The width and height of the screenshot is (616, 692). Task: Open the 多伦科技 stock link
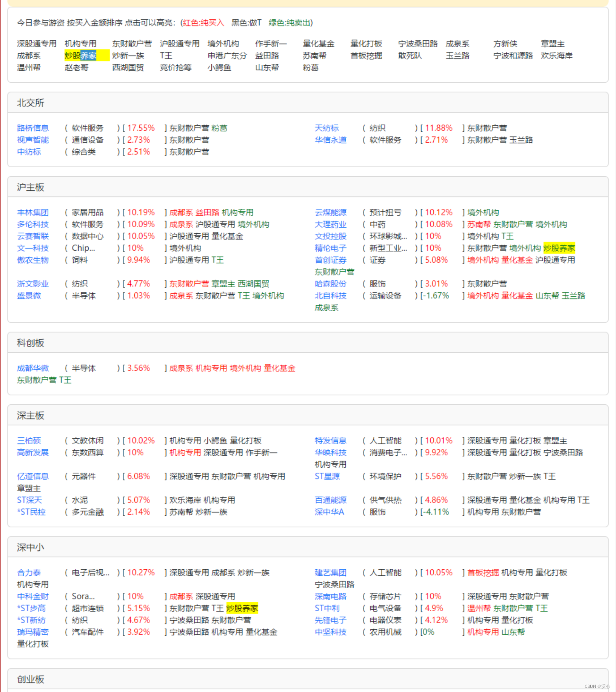click(x=33, y=224)
